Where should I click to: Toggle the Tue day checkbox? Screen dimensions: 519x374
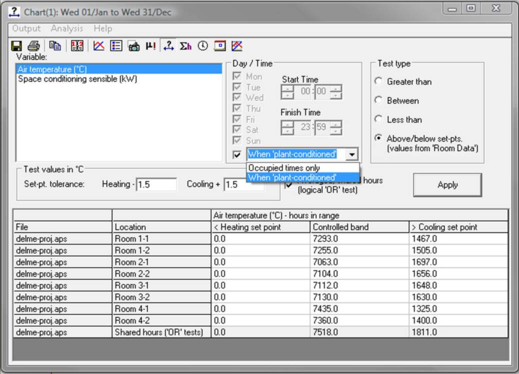click(x=237, y=87)
